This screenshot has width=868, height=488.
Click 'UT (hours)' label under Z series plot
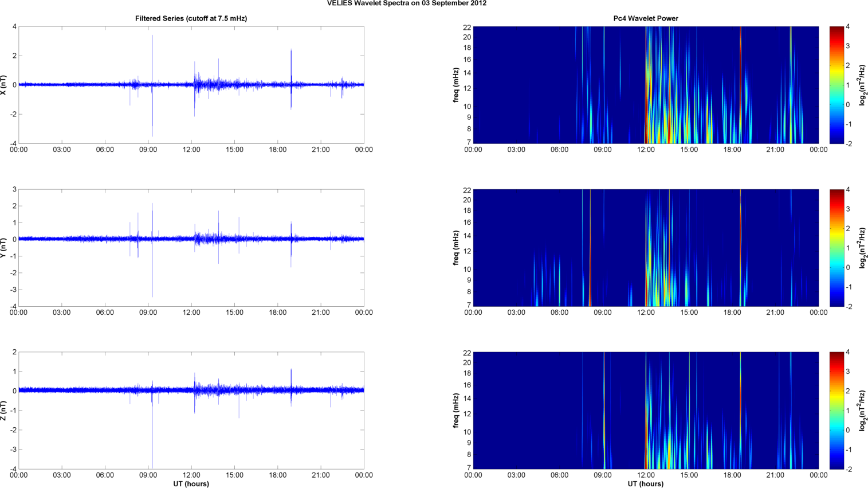point(191,484)
